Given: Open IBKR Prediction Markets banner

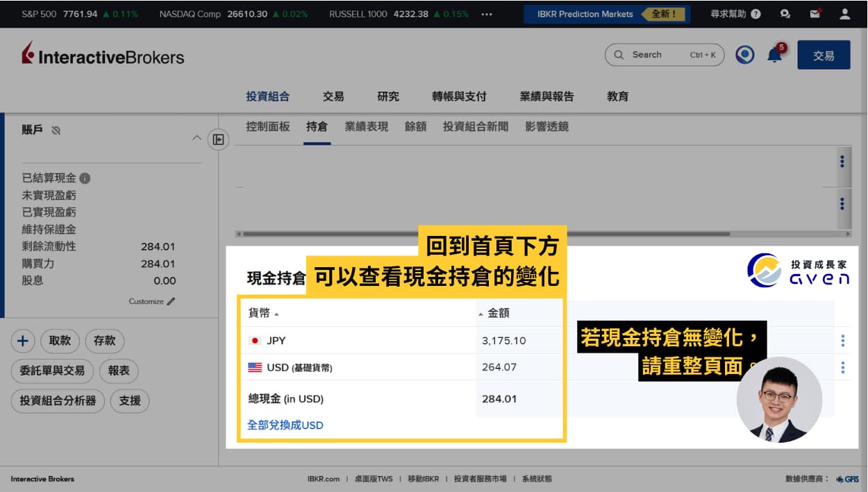Looking at the screenshot, I should click(x=607, y=14).
